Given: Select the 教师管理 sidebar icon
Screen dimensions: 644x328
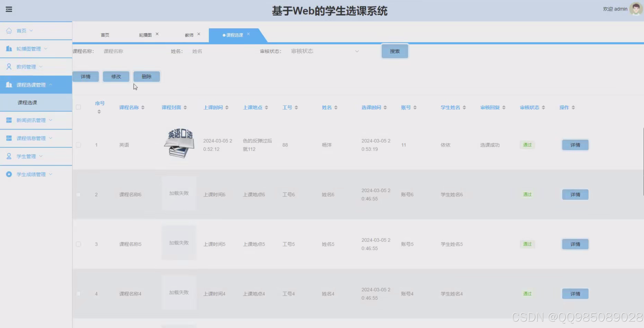Looking at the screenshot, I should (x=9, y=66).
